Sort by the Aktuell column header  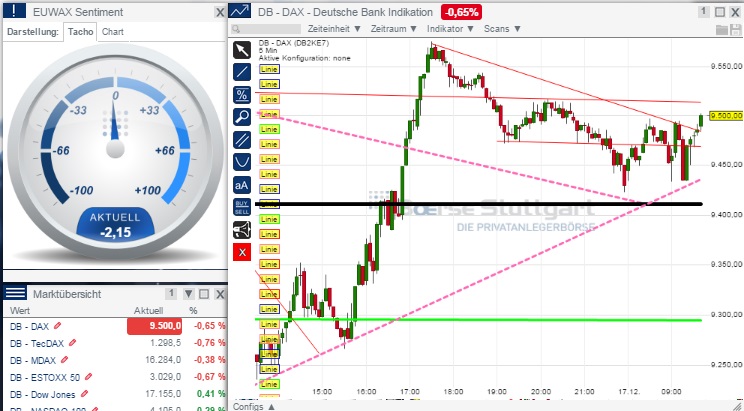tap(149, 311)
